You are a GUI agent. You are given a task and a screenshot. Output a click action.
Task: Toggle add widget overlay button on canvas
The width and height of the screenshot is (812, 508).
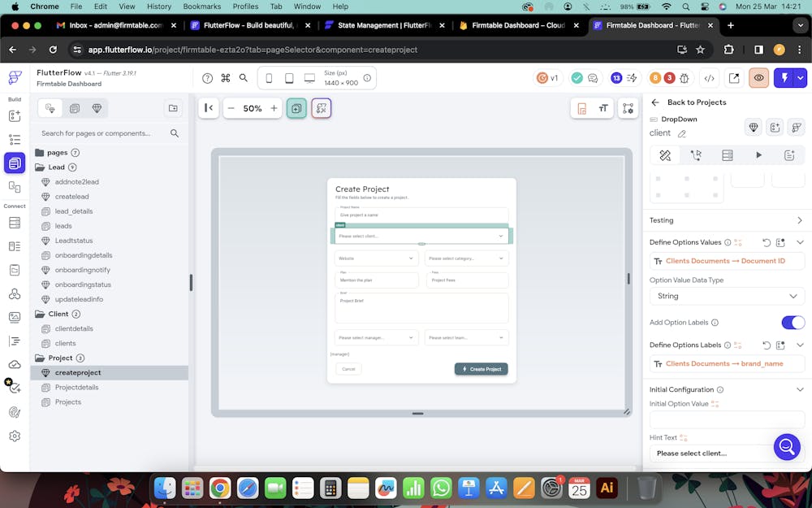296,108
